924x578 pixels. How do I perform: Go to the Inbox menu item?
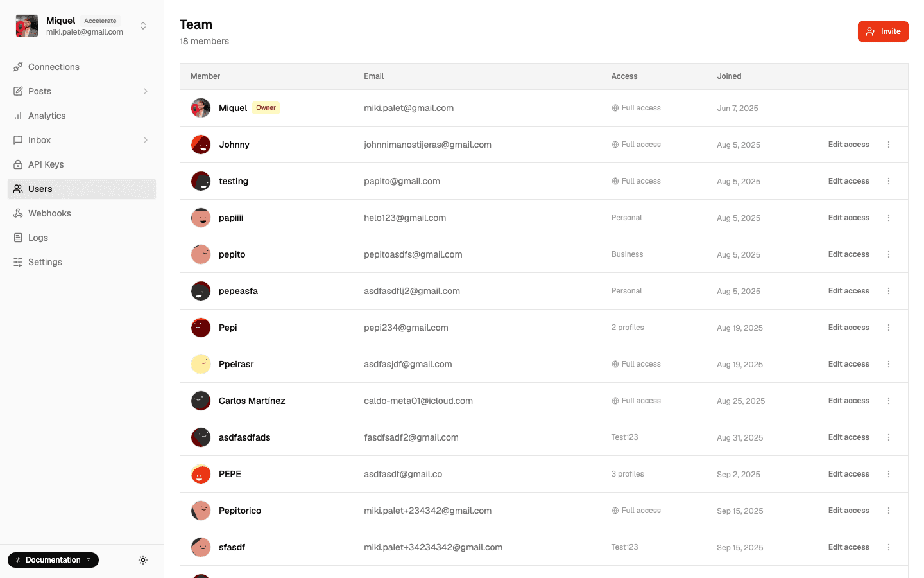[40, 140]
